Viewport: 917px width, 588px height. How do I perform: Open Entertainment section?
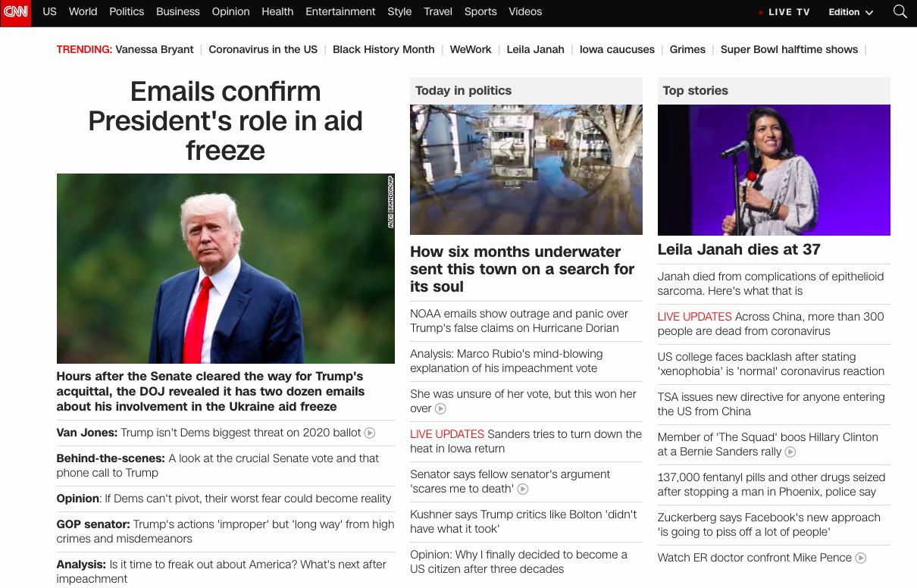click(340, 11)
